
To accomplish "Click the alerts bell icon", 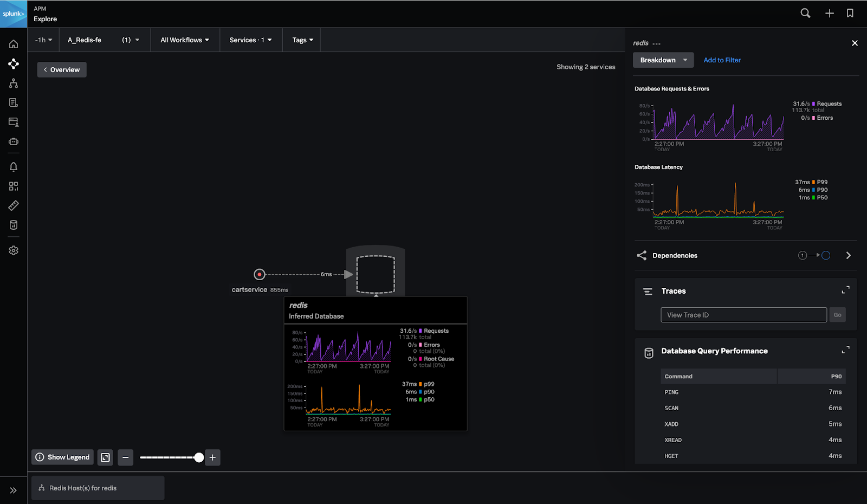I will pos(14,166).
